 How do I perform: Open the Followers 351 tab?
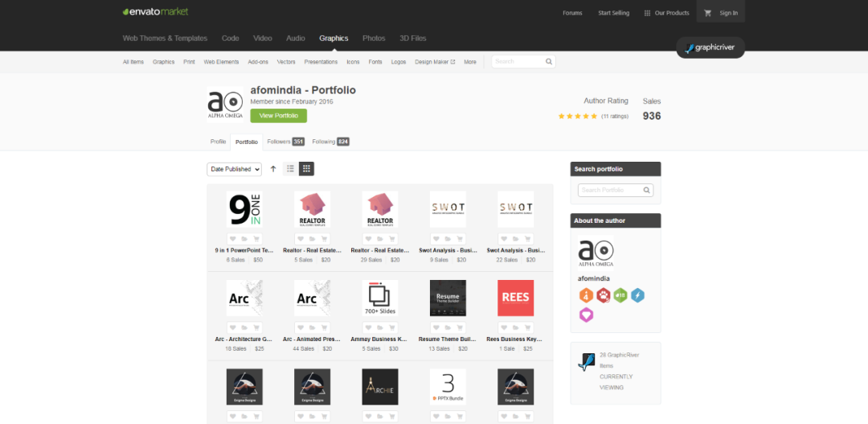tap(285, 142)
